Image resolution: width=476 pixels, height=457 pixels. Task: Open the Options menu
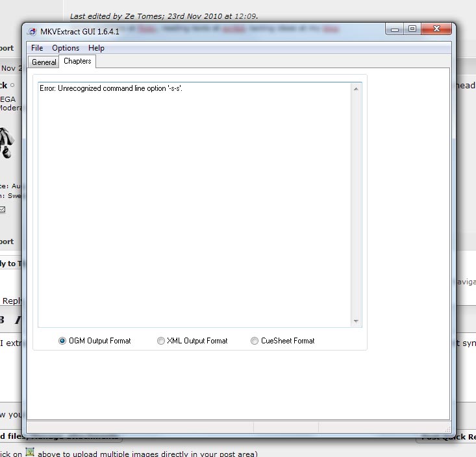click(66, 48)
